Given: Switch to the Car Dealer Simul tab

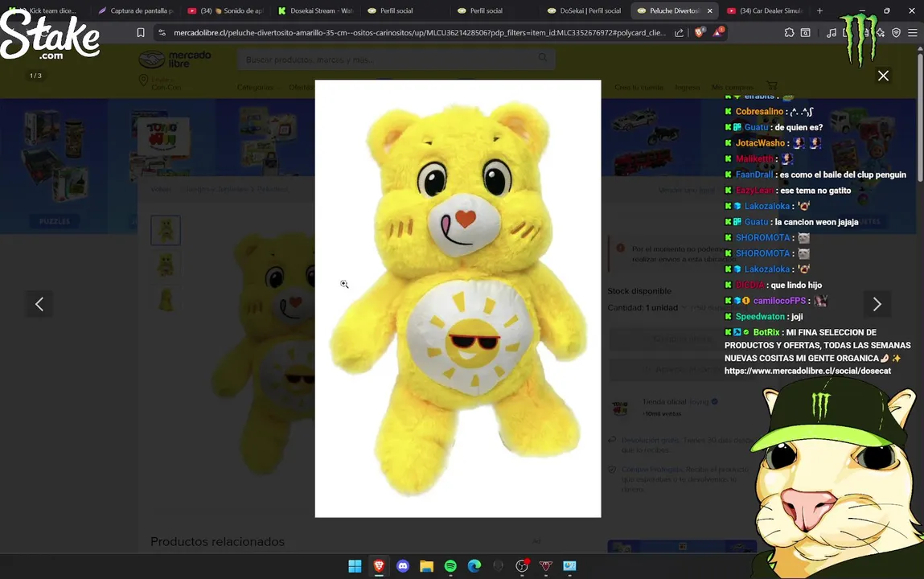Looking at the screenshot, I should [x=764, y=10].
